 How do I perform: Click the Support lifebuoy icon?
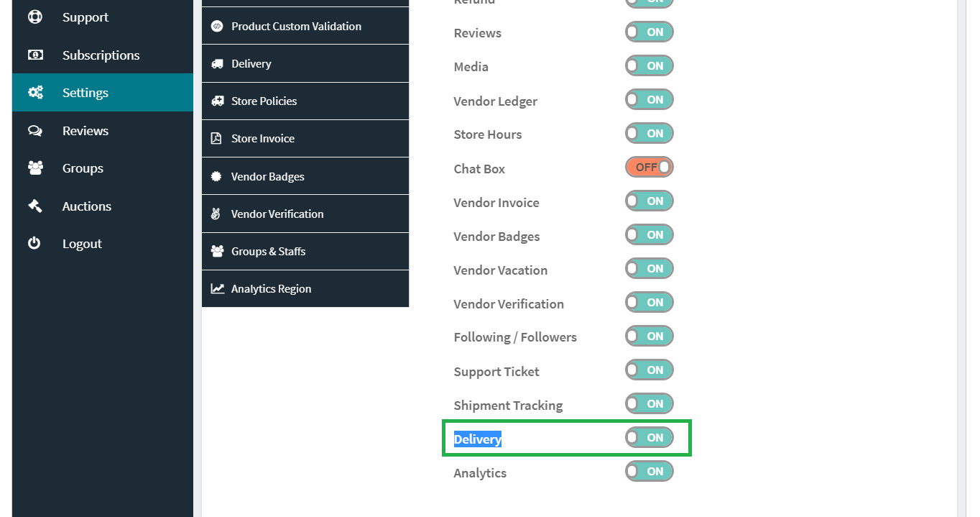pyautogui.click(x=34, y=17)
